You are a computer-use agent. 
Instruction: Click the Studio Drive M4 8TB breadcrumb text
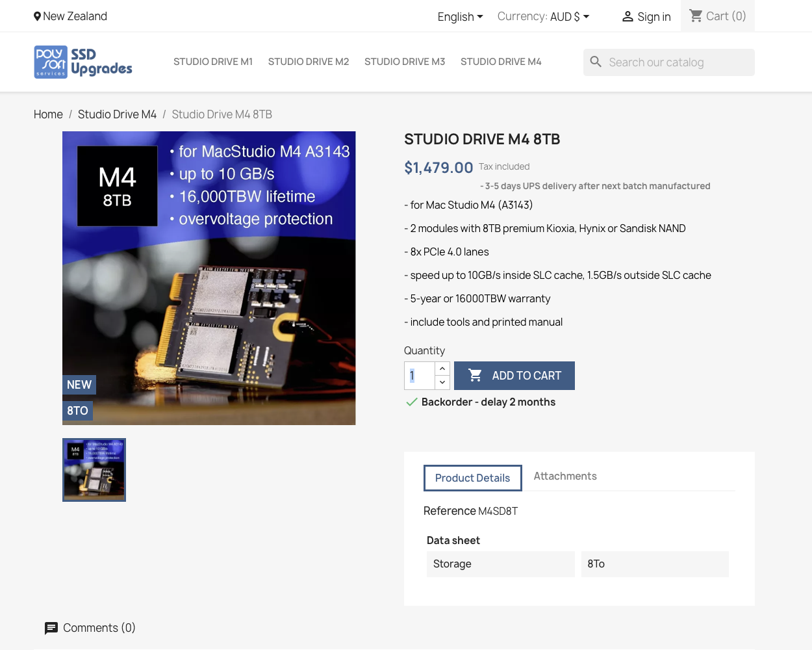222,114
